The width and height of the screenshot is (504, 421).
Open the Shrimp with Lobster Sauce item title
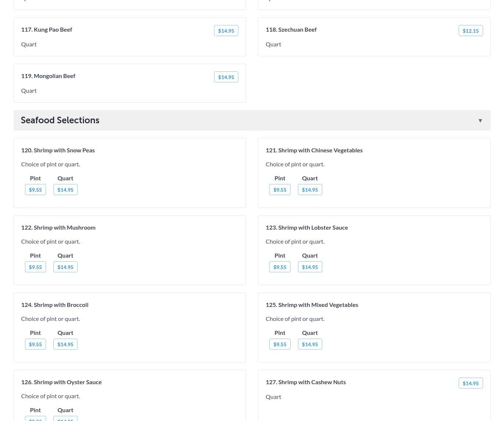[306, 227]
